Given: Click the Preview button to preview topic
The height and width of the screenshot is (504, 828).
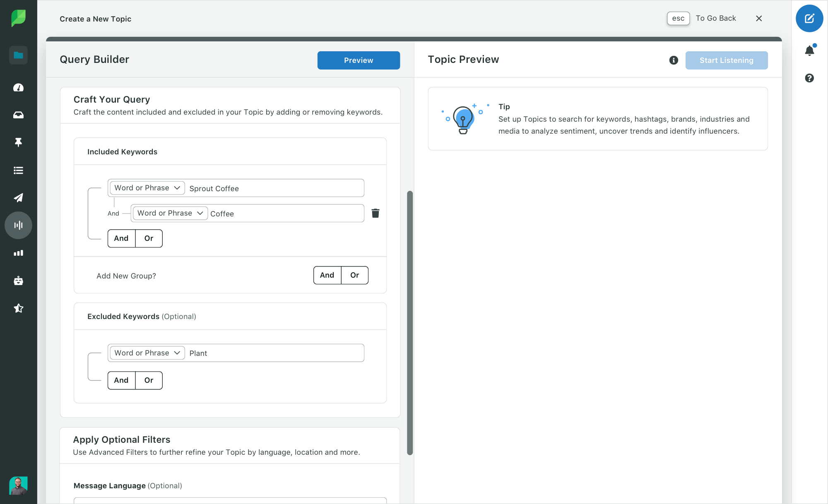Looking at the screenshot, I should click(x=358, y=60).
